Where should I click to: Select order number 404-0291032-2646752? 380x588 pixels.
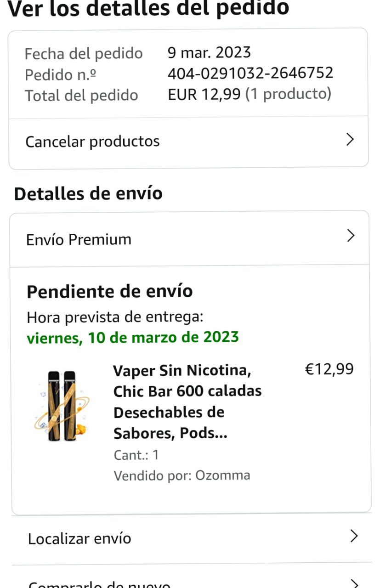(250, 73)
